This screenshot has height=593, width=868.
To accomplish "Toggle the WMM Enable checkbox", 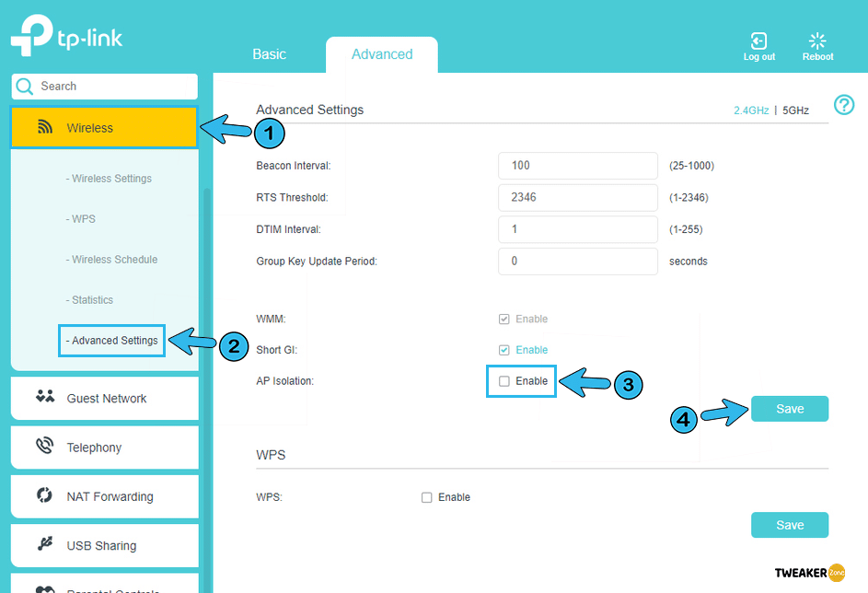I will tap(503, 319).
